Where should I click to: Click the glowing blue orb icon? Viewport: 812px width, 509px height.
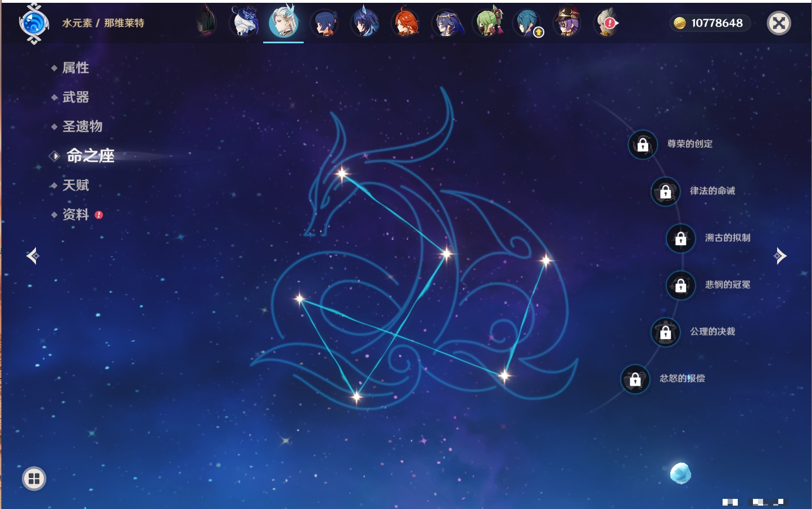(x=680, y=474)
